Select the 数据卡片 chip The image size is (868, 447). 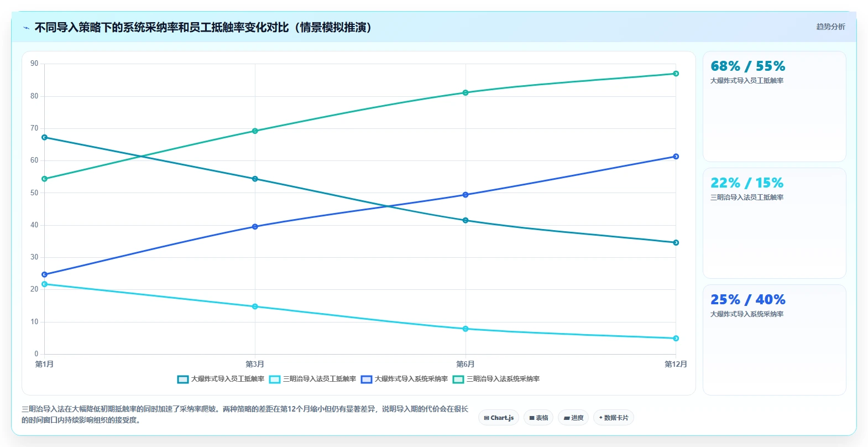(x=614, y=418)
